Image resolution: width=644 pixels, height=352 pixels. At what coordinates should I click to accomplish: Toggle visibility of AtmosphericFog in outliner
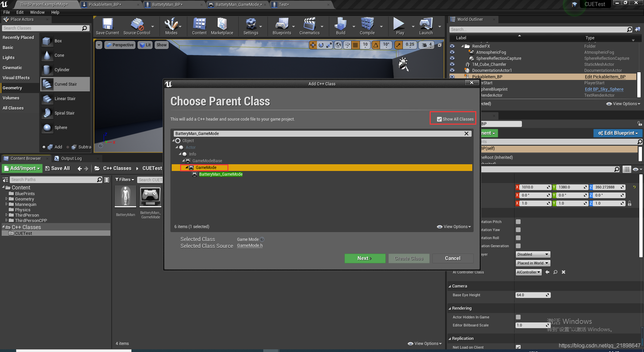[x=452, y=52]
